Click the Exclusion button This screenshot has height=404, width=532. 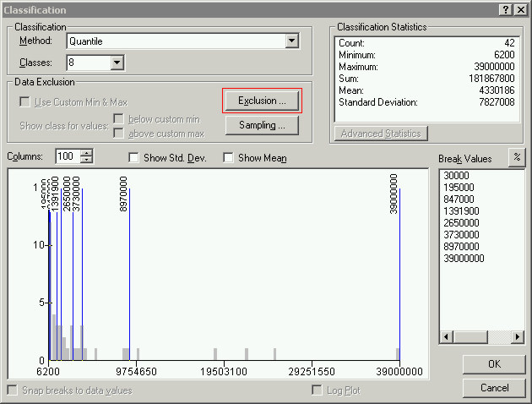262,101
